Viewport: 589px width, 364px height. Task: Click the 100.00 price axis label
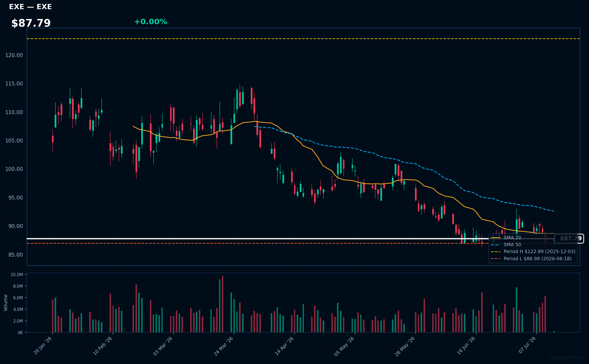14,169
